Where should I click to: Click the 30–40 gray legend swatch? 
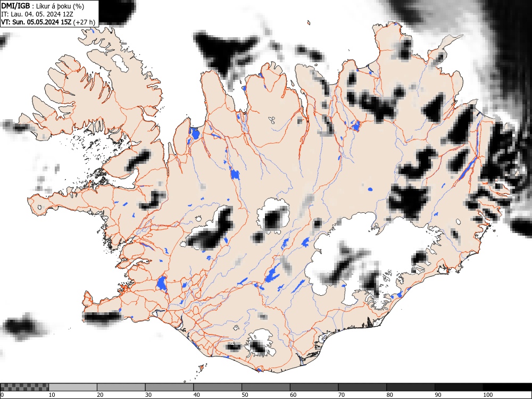click(169, 387)
